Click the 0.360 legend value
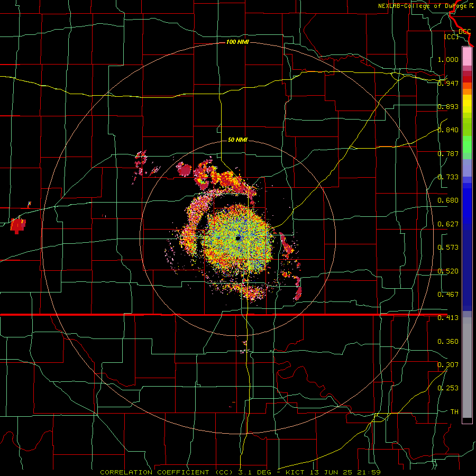476x476 pixels. pyautogui.click(x=448, y=342)
